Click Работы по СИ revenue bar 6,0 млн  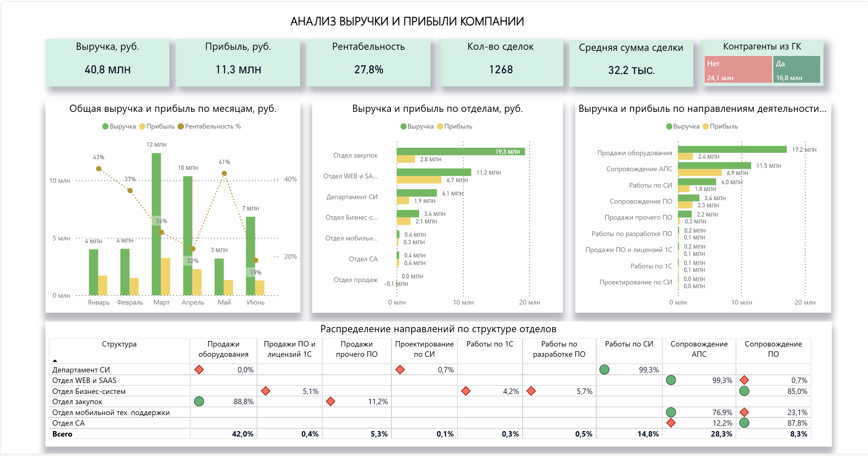tap(697, 182)
